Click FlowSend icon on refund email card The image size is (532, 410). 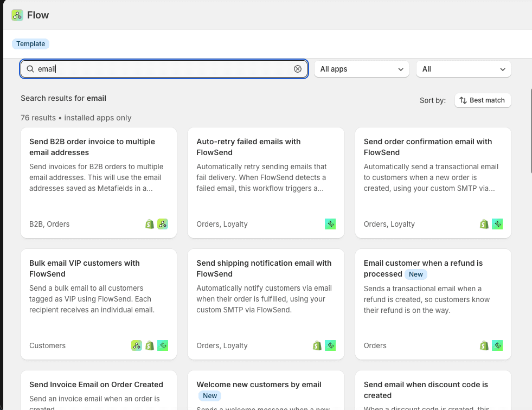pyautogui.click(x=497, y=345)
